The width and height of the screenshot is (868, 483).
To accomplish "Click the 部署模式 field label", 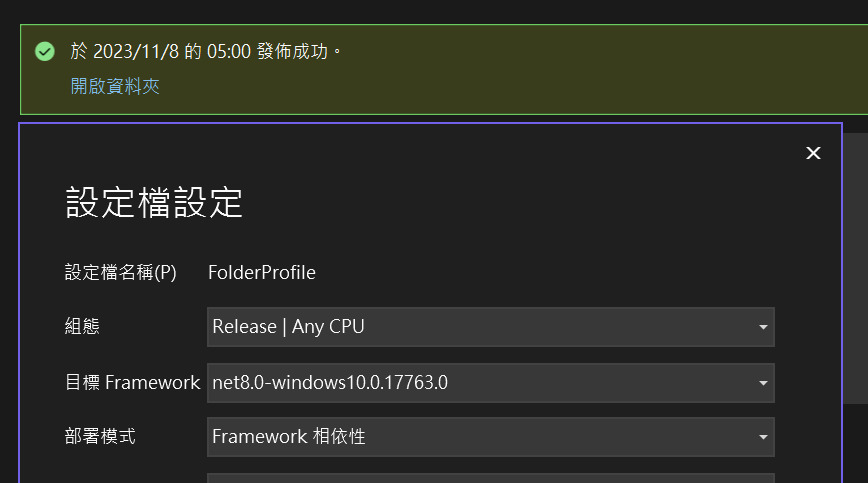I will 100,437.
